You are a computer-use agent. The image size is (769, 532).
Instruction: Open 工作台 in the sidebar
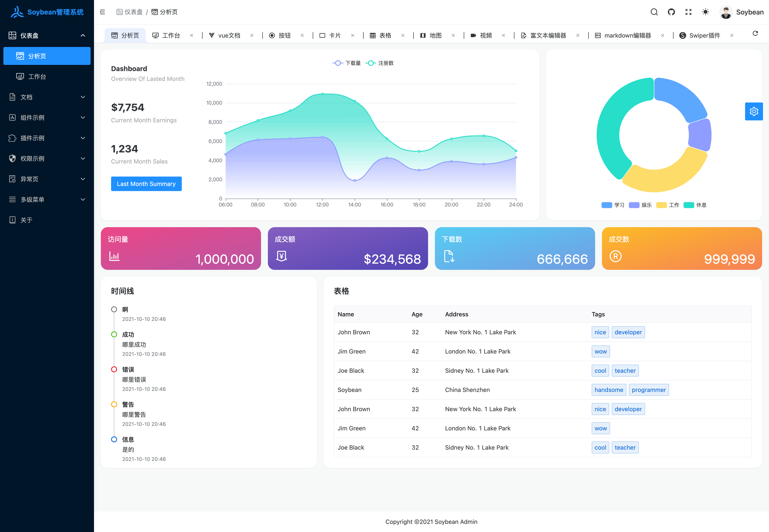[37, 77]
